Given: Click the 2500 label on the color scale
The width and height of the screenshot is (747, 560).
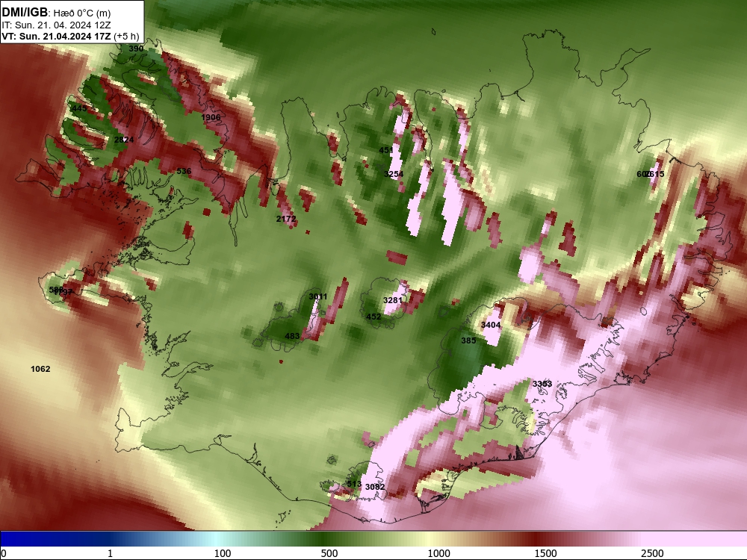Looking at the screenshot, I should tap(652, 553).
